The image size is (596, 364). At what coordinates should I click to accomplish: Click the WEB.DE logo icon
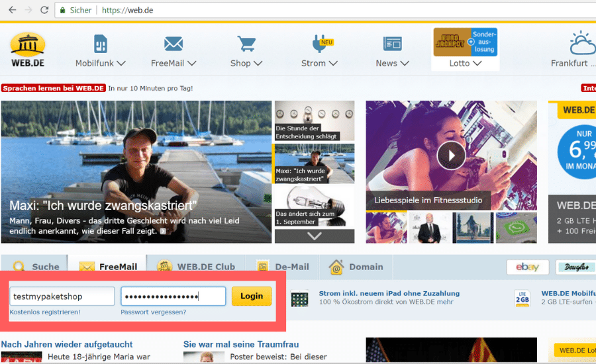click(27, 44)
